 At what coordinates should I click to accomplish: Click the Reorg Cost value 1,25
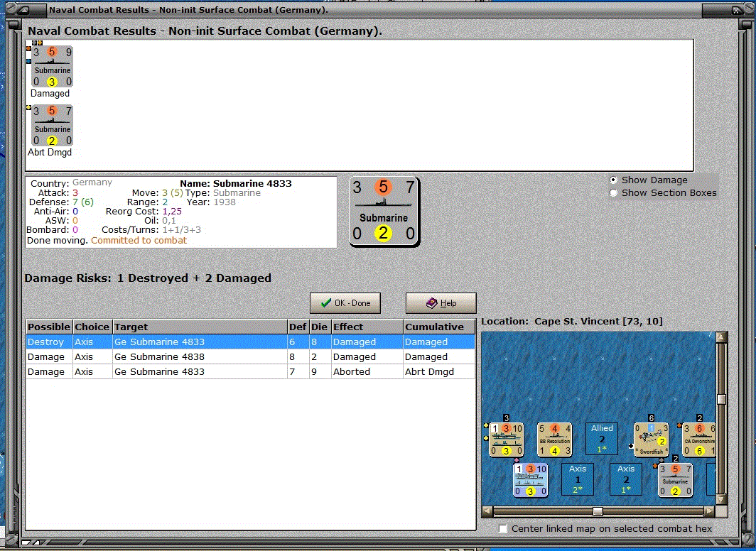pos(172,212)
